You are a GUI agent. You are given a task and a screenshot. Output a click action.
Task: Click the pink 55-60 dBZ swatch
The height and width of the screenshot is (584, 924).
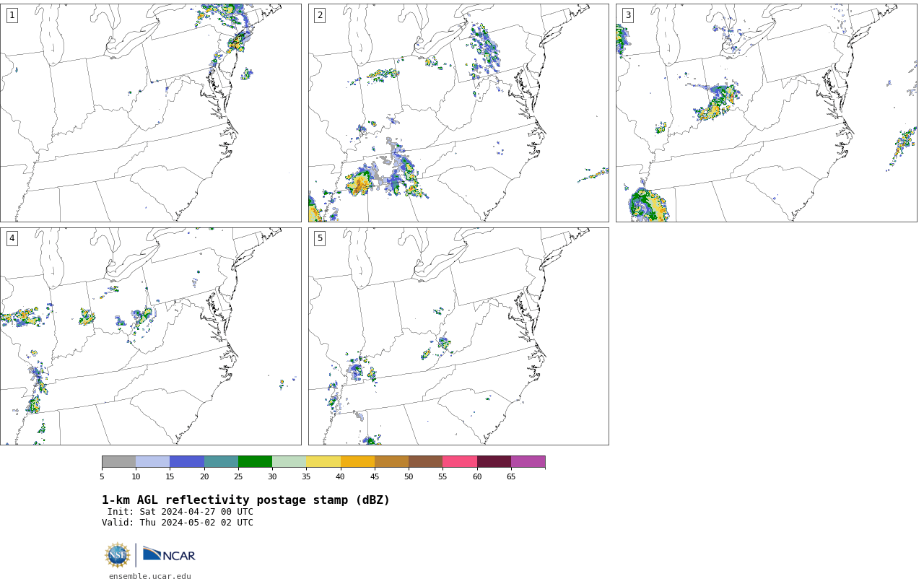(460, 462)
